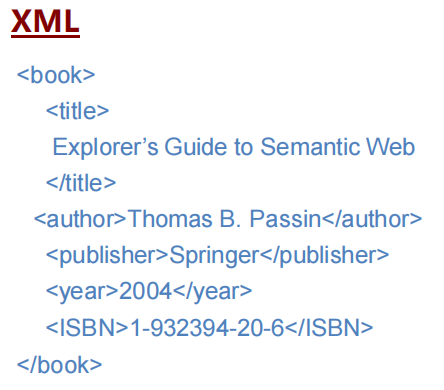Screen dimensions: 444x390
Task: Click the closing </title> tag
Action: coord(81,183)
